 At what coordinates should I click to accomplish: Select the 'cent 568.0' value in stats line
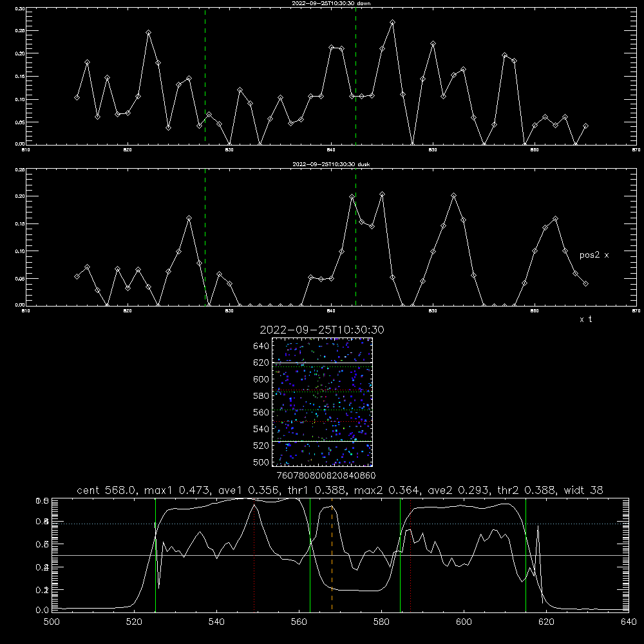[106, 490]
